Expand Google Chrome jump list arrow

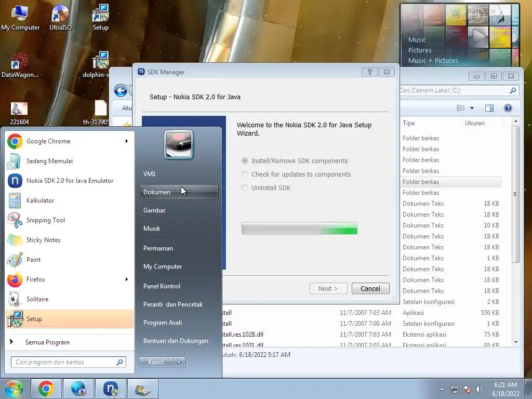[x=127, y=141]
